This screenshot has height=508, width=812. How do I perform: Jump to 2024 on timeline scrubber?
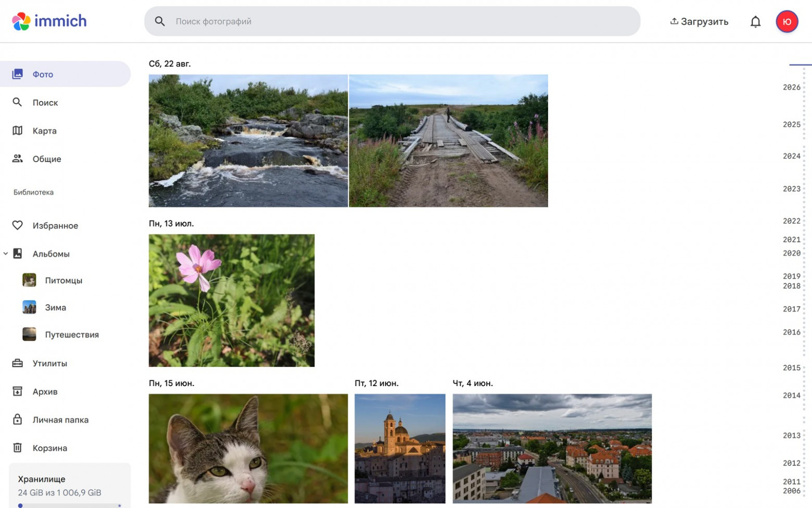pyautogui.click(x=792, y=156)
